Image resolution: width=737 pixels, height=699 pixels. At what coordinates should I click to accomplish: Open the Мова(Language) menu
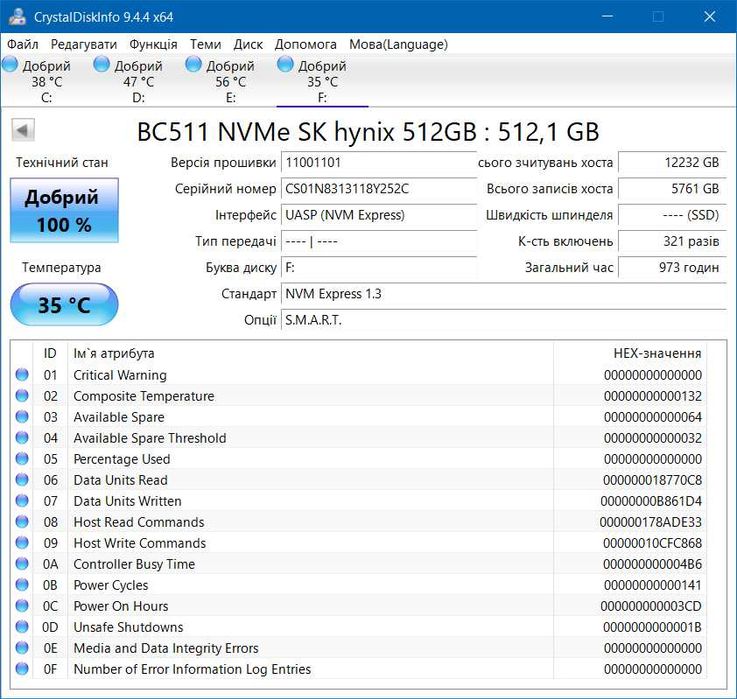pos(398,44)
